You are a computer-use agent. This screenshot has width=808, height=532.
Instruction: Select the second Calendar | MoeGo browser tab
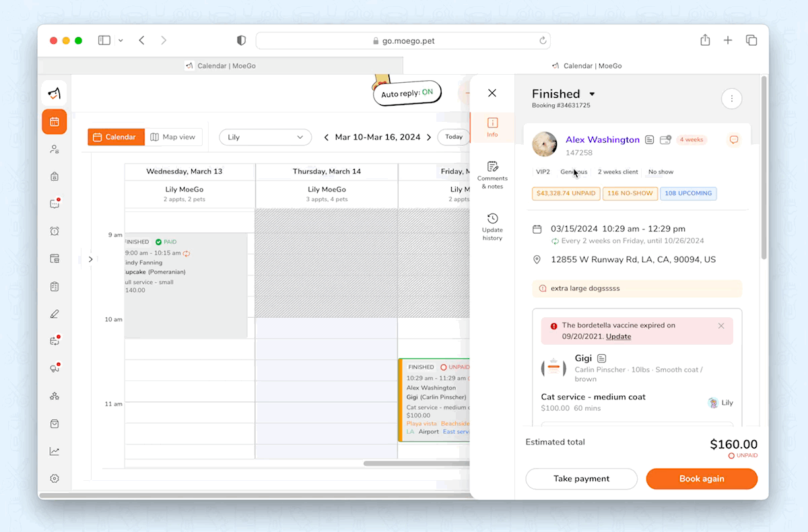tap(586, 66)
